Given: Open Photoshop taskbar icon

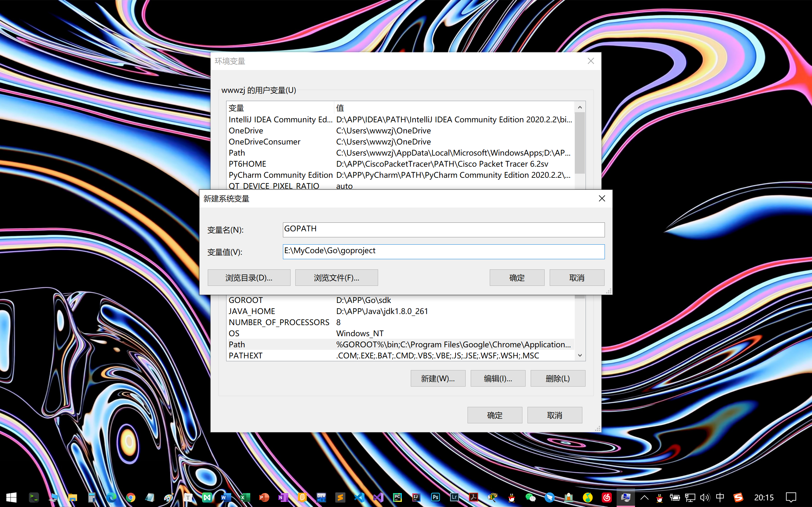Looking at the screenshot, I should pos(435,497).
